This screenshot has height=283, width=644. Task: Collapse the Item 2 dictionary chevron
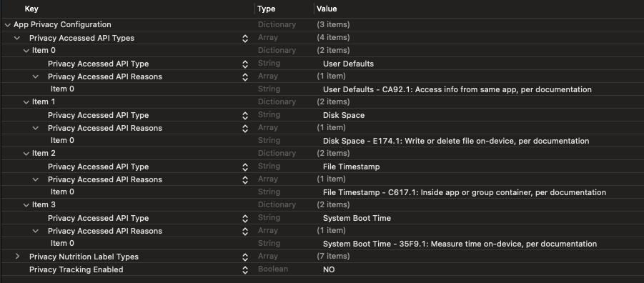[26, 153]
